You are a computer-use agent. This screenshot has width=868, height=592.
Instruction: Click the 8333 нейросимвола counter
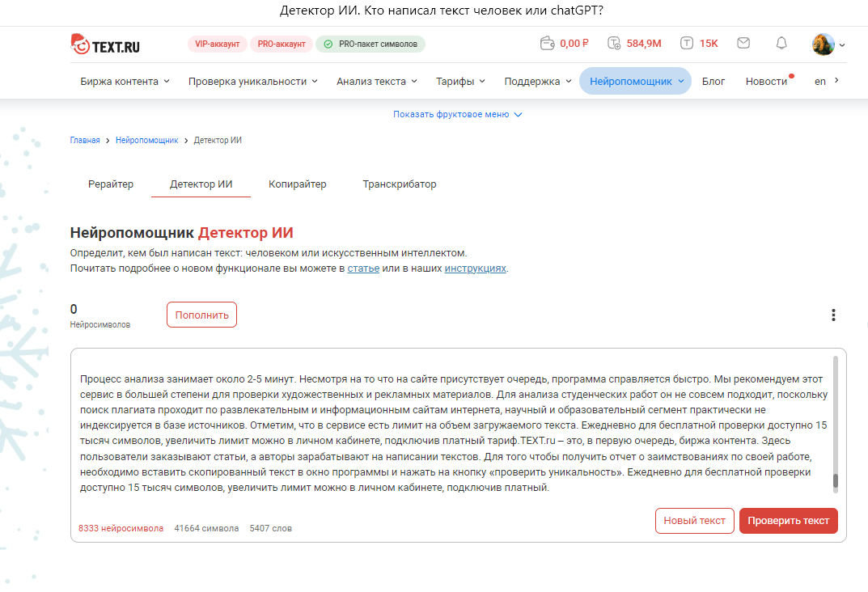pos(121,528)
